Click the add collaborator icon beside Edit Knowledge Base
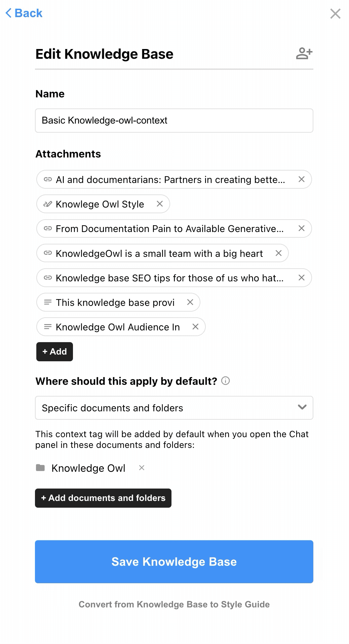The width and height of the screenshot is (349, 644). [x=304, y=53]
